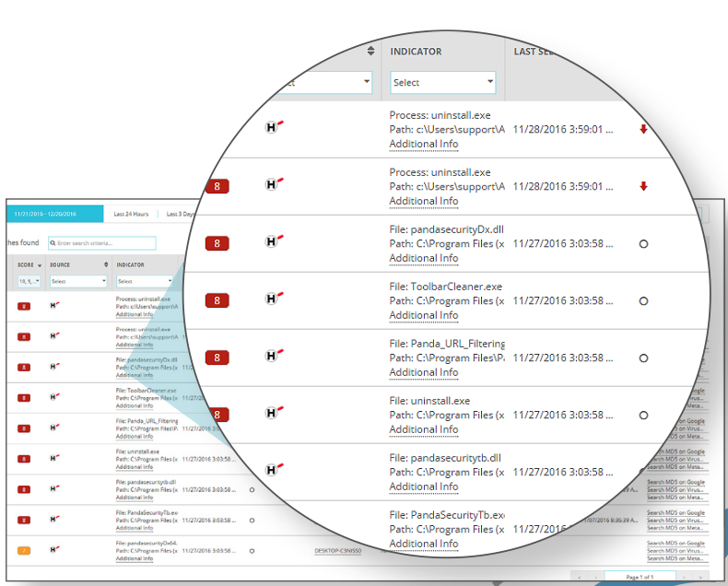Click score 8 badge for pandasecurityDx.dll in magnified view
This screenshot has width=728, height=586.
(217, 243)
